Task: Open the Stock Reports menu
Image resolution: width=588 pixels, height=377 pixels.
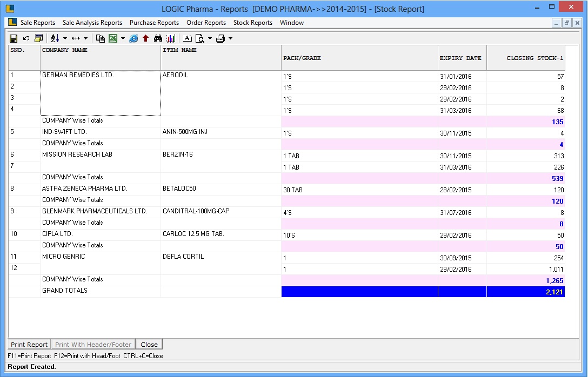Action: coord(253,23)
